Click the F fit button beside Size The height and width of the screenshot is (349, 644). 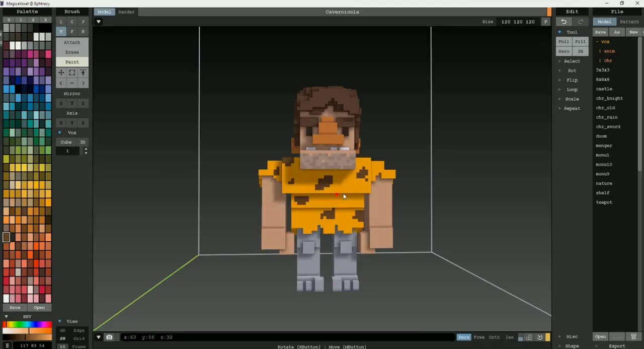pyautogui.click(x=545, y=22)
